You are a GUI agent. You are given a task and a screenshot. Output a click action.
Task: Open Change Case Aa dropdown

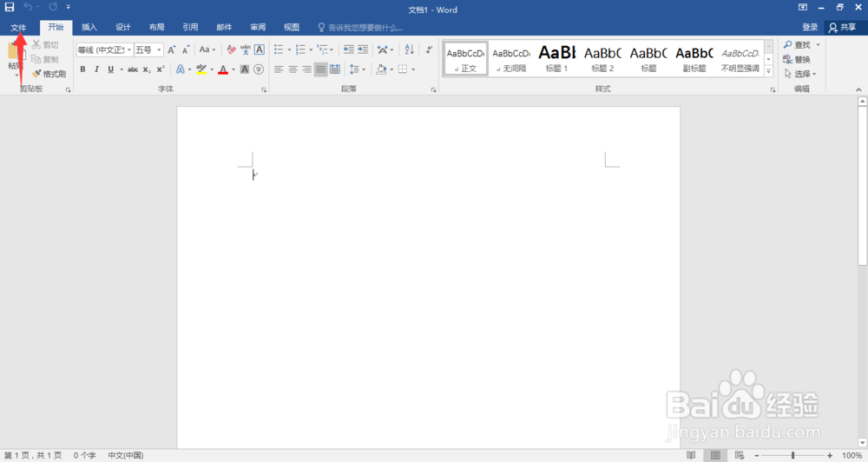[207, 49]
